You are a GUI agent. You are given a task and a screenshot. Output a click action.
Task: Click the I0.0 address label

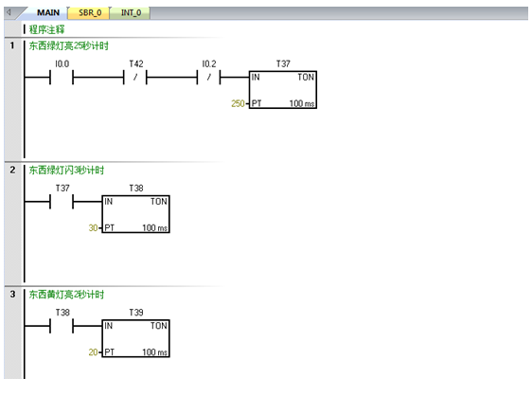[x=62, y=63]
